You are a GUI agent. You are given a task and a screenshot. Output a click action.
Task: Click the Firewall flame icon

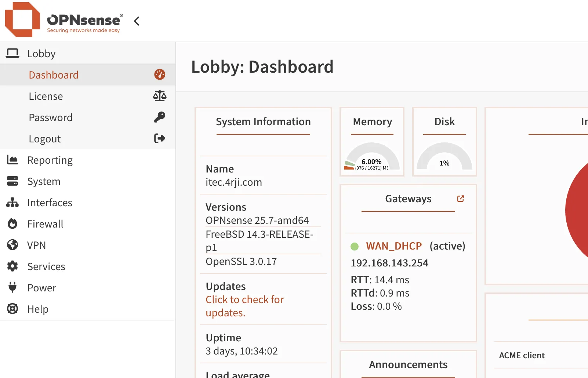(x=12, y=224)
